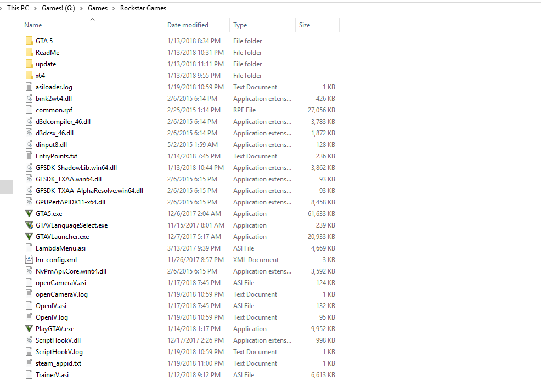Click the EntryPoints.txt file icon
This screenshot has height=392, width=541.
pos(29,156)
